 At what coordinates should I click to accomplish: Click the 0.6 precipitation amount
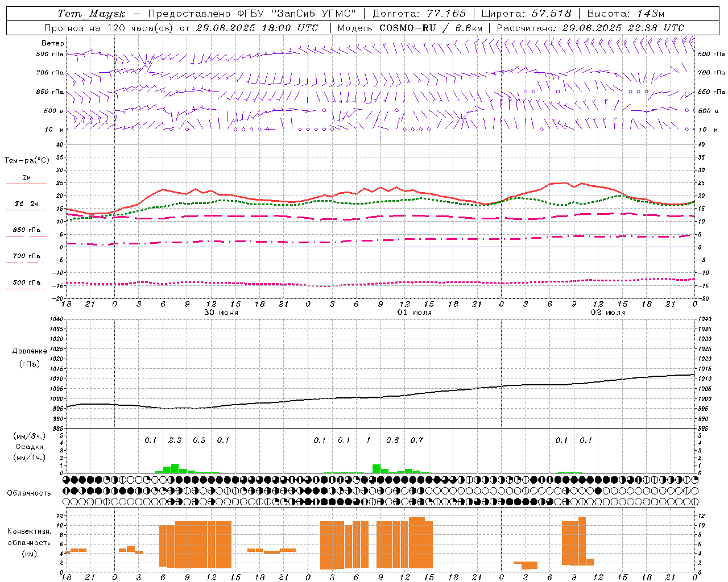392,440
